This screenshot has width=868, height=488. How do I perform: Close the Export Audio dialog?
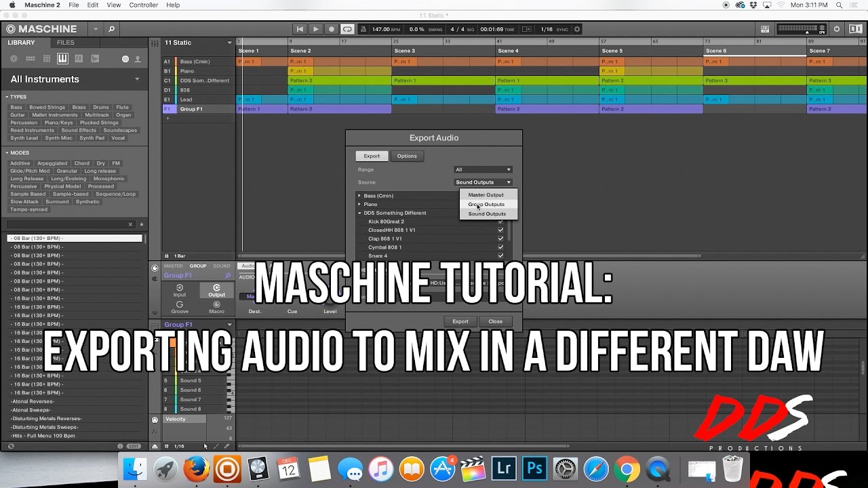point(496,321)
